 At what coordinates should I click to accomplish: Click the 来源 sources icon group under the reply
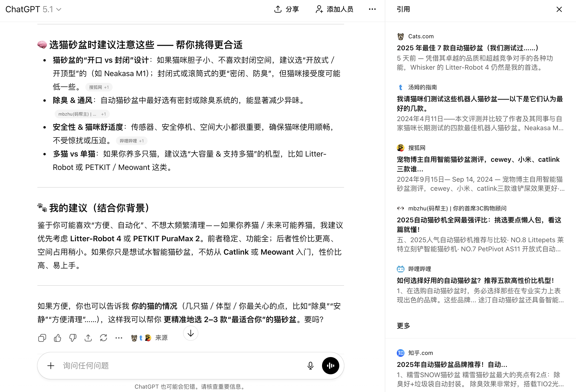click(x=141, y=337)
